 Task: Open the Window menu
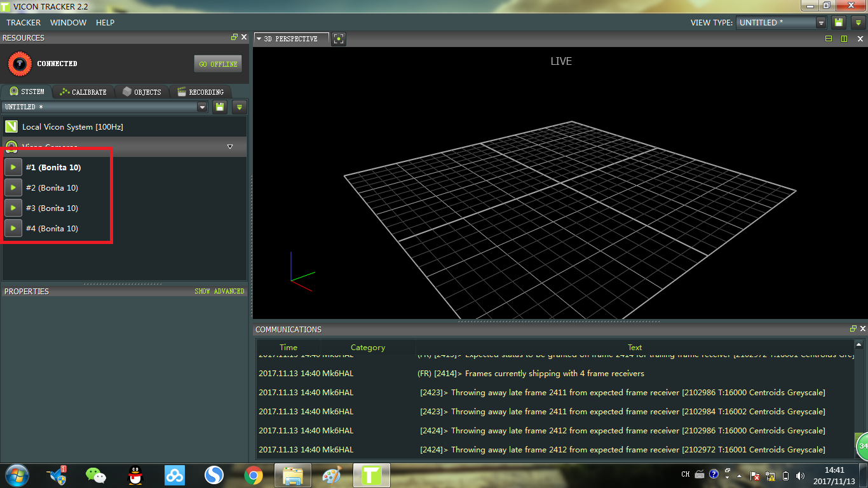click(x=68, y=23)
